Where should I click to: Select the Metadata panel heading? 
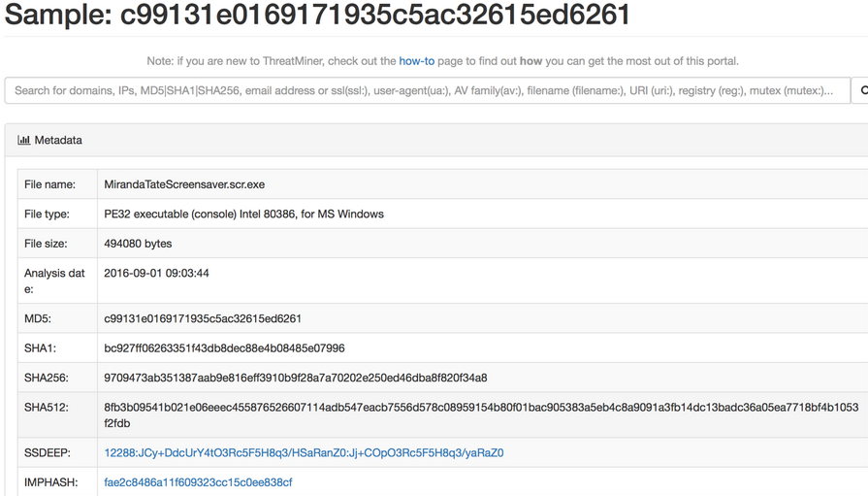click(x=49, y=140)
